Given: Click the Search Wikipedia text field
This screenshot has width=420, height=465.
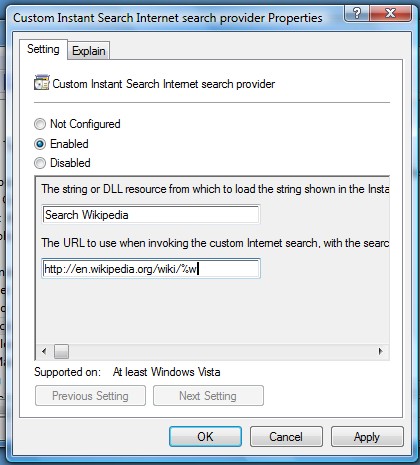Looking at the screenshot, I should point(151,214).
